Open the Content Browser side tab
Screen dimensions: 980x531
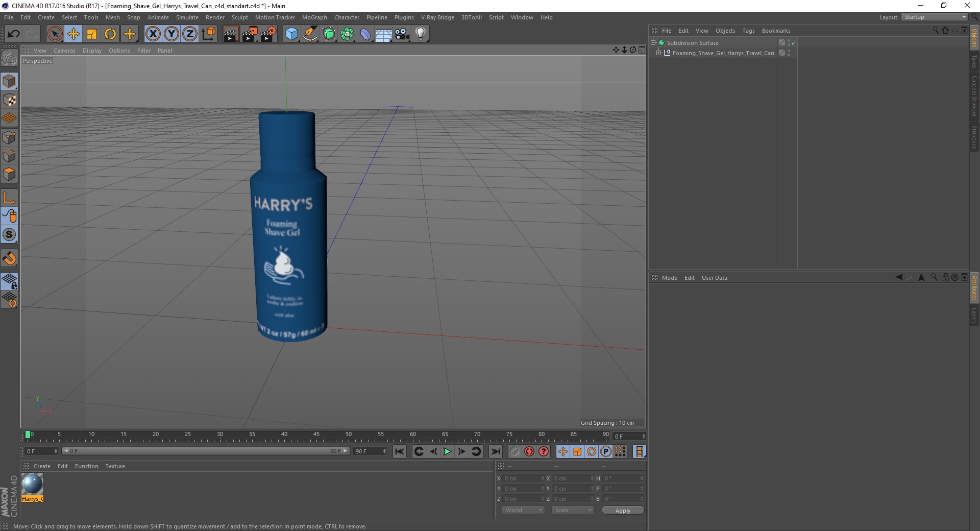(974, 96)
